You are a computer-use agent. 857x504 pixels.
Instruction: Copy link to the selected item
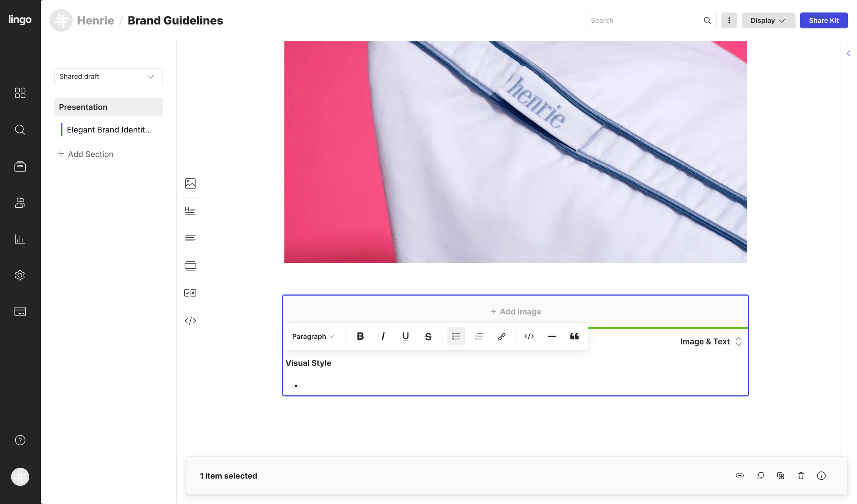coord(740,476)
